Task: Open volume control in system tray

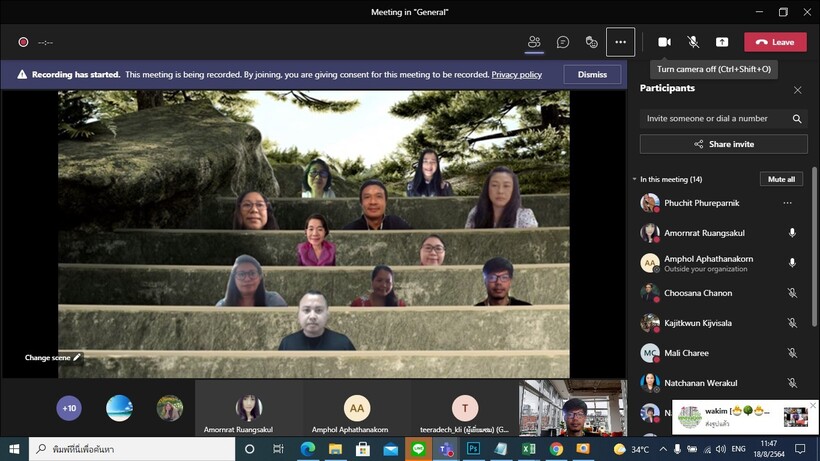Action: pyautogui.click(x=721, y=449)
